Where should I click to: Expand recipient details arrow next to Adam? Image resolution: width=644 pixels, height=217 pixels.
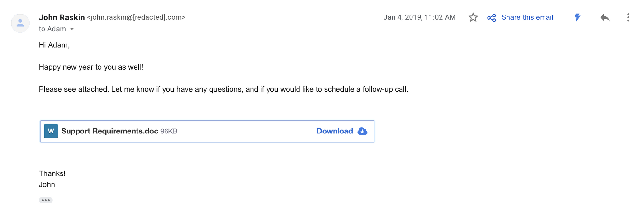[72, 29]
